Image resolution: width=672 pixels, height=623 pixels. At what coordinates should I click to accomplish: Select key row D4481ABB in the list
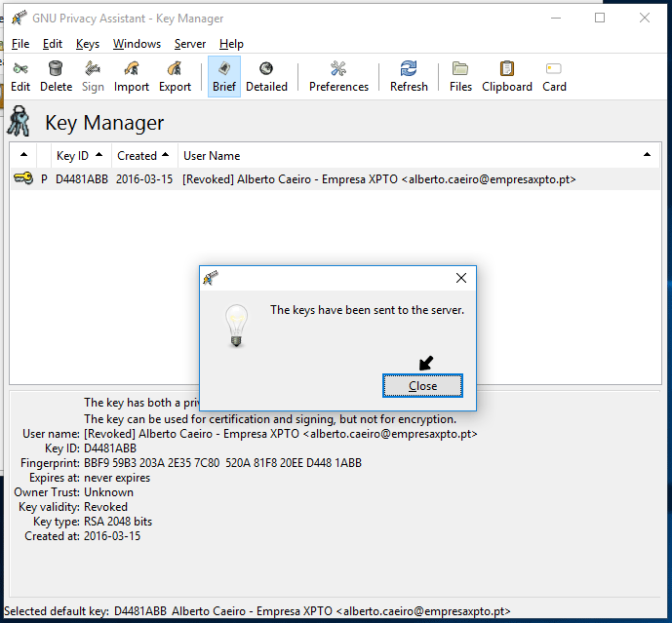[336, 179]
